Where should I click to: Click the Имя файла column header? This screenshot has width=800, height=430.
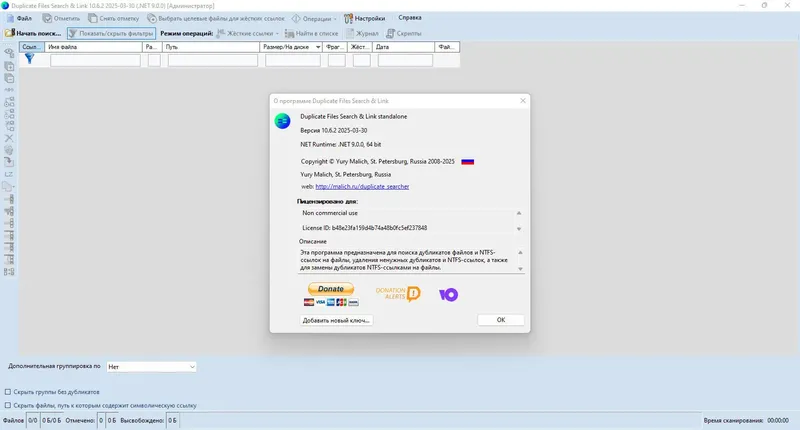tap(93, 47)
